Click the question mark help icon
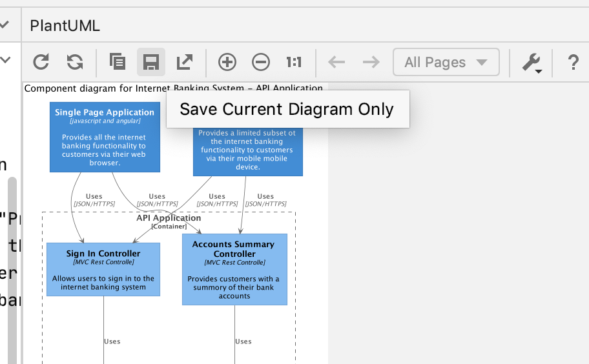 [x=573, y=62]
